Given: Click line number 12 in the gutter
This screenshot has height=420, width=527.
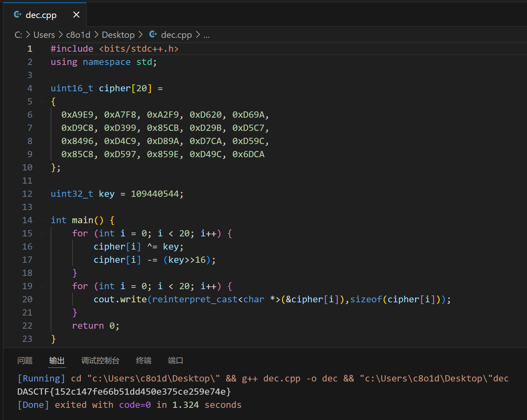Looking at the screenshot, I should [27, 194].
